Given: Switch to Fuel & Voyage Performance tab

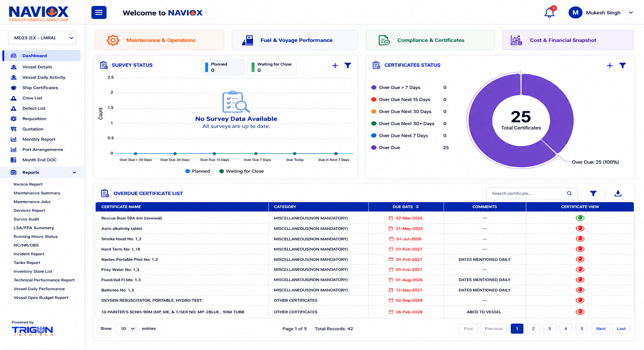Looking at the screenshot, I should point(295,40).
